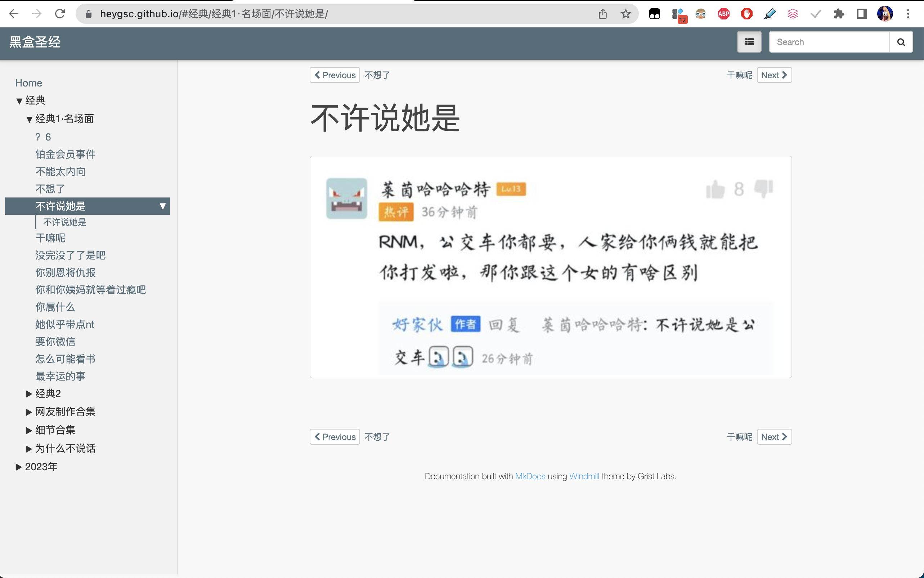
Task: Open the page share icon
Action: (x=603, y=14)
